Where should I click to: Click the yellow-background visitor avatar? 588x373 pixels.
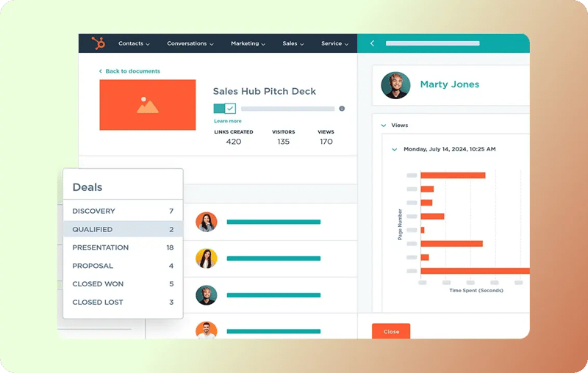click(207, 258)
